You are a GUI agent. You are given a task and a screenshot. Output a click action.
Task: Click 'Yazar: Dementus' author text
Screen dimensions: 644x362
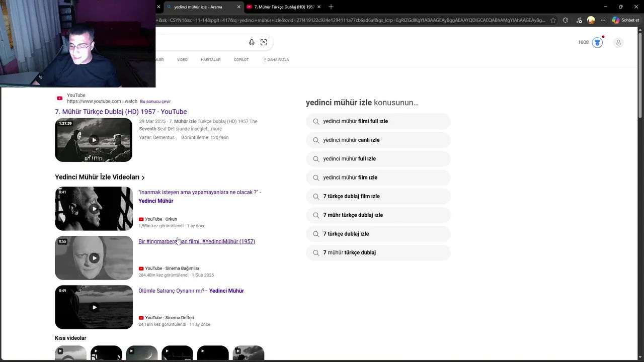point(157,137)
